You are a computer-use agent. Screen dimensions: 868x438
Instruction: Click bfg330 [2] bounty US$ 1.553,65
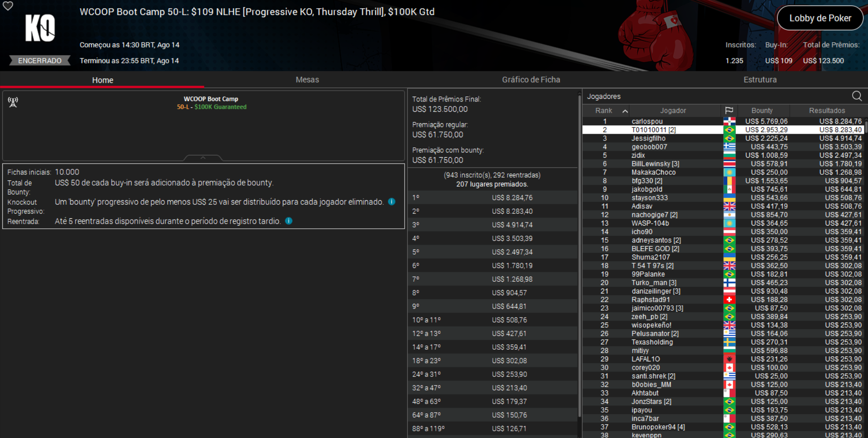pos(766,181)
